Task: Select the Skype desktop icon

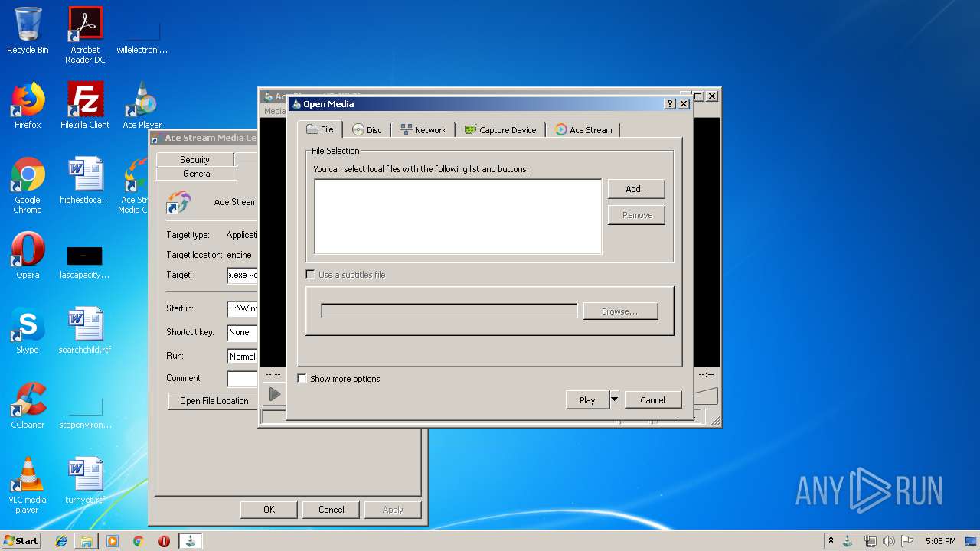Action: coord(28,331)
